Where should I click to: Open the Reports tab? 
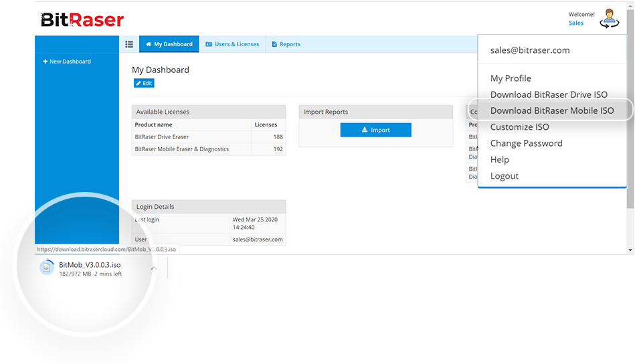click(x=286, y=44)
